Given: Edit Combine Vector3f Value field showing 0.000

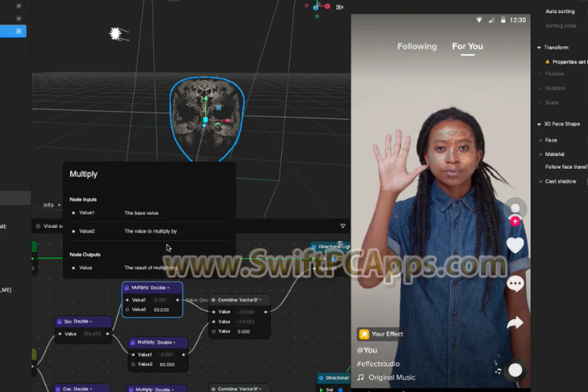Looking at the screenshot, I should tap(243, 332).
